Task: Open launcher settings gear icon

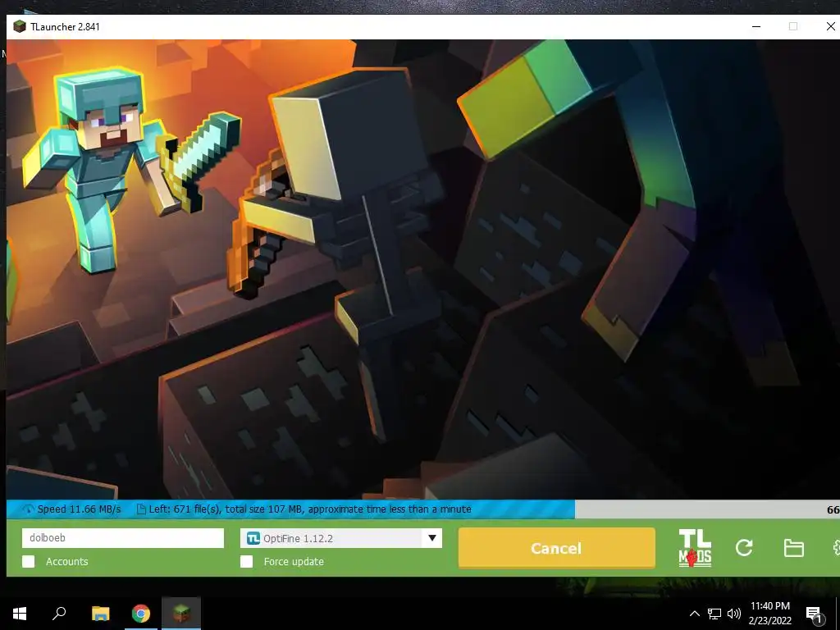Action: [x=836, y=547]
